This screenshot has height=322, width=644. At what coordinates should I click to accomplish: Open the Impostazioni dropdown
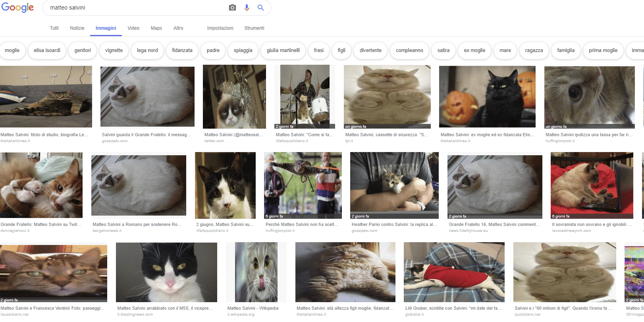point(220,28)
